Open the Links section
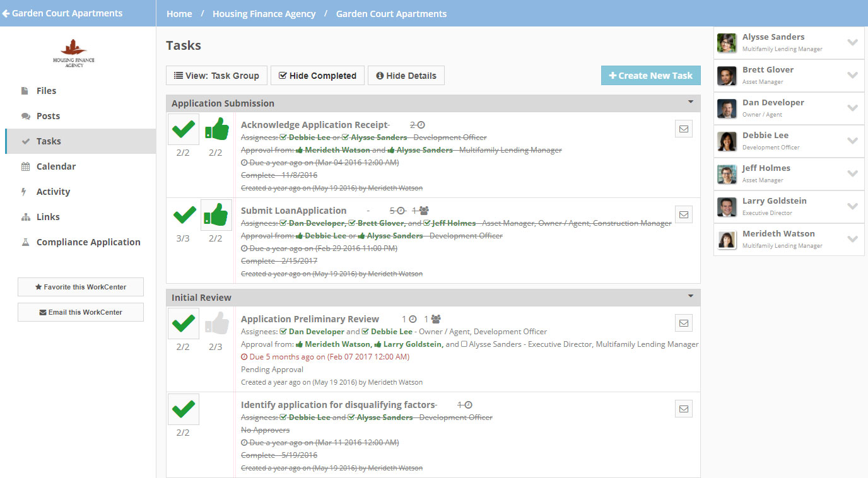Image resolution: width=868 pixels, height=478 pixels. 49,216
